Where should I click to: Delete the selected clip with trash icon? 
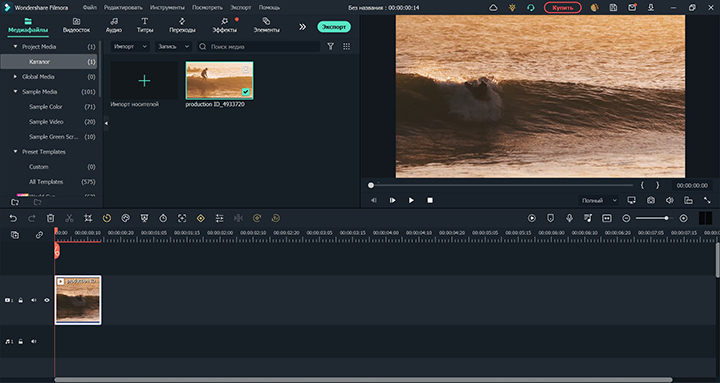pos(51,219)
